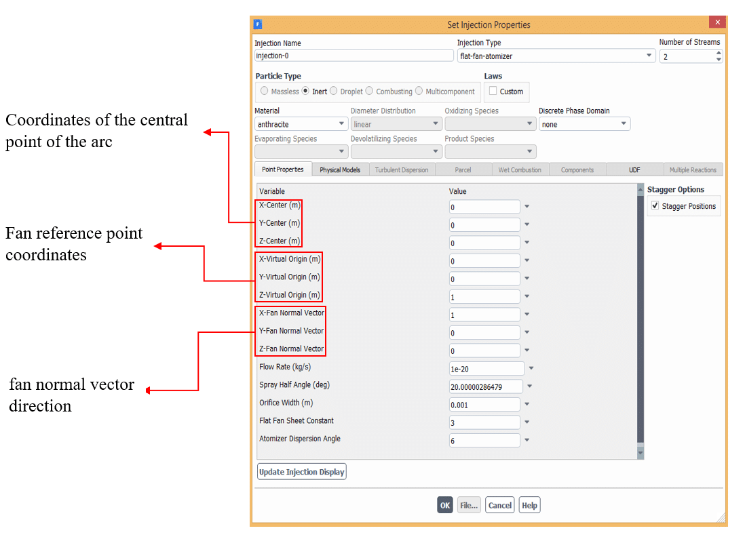
Task: Switch to the Physical Models tab
Action: pyautogui.click(x=340, y=170)
